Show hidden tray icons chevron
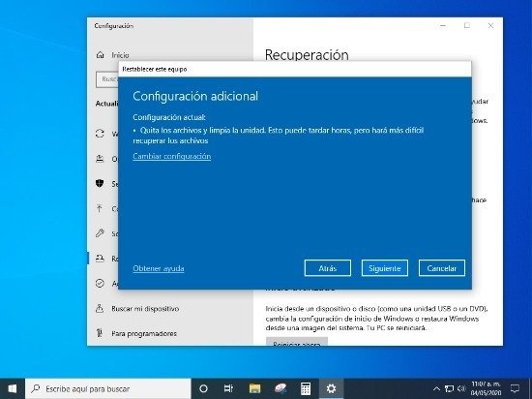The width and height of the screenshot is (532, 399). [436, 388]
